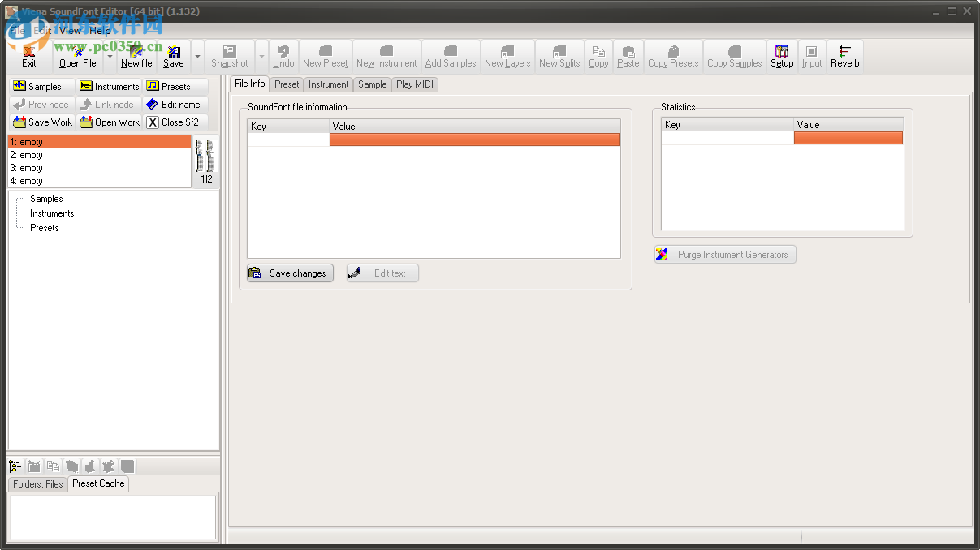Image resolution: width=980 pixels, height=550 pixels.
Task: Select slot '3: empty'
Action: (x=99, y=168)
